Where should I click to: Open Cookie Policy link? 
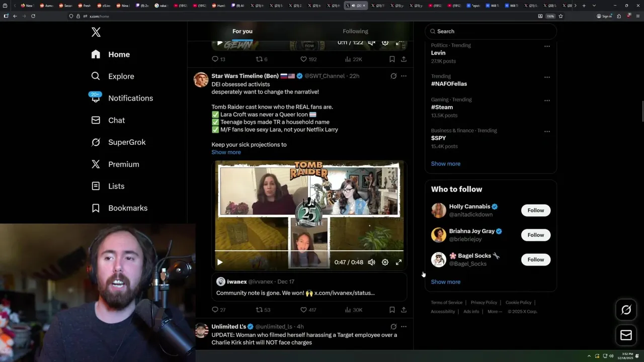(518, 303)
